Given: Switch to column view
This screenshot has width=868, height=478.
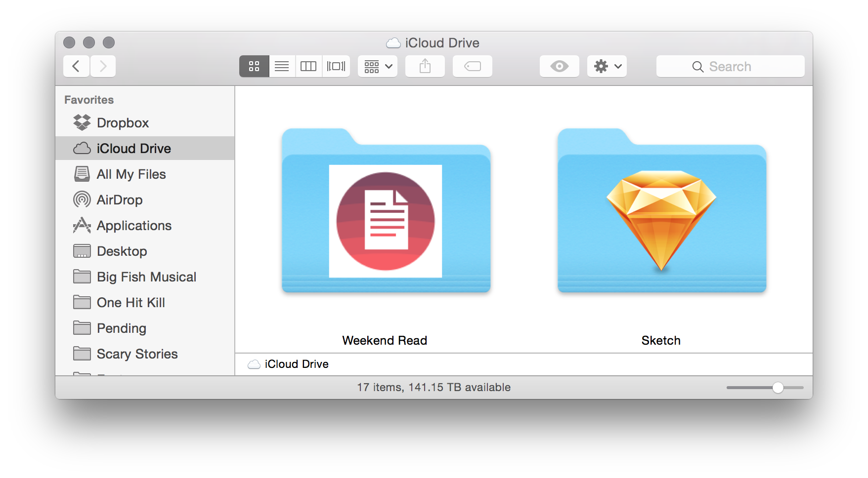Looking at the screenshot, I should point(308,66).
